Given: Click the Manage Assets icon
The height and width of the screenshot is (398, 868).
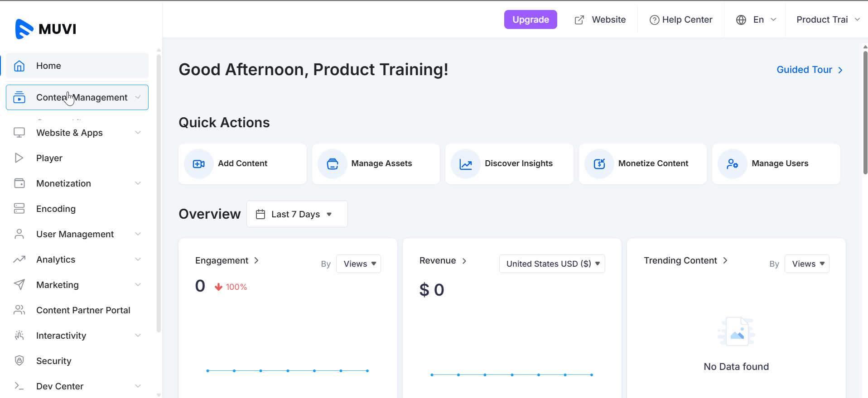Looking at the screenshot, I should (x=332, y=164).
